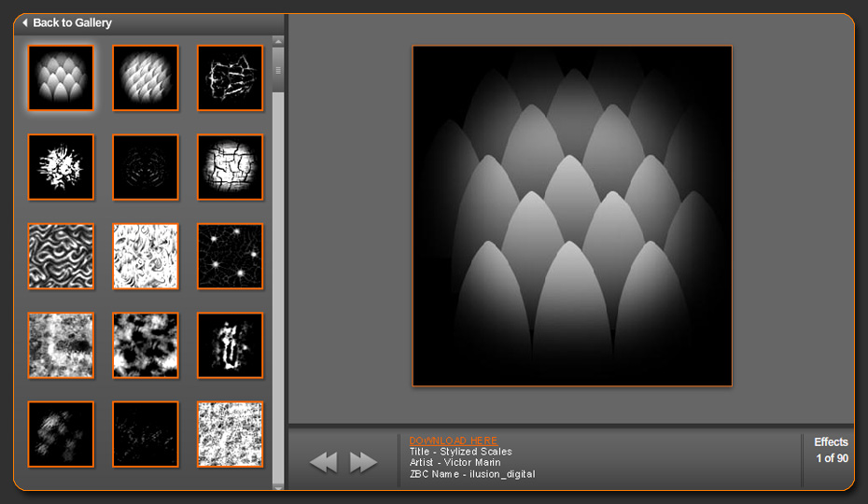Open the white vertical smear on black thumbnail

pos(231,345)
